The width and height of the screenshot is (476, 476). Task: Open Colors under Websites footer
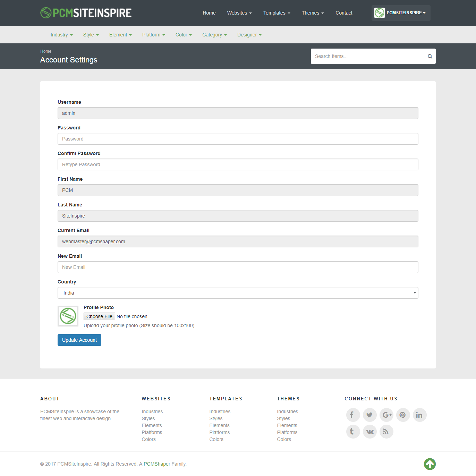coord(148,439)
